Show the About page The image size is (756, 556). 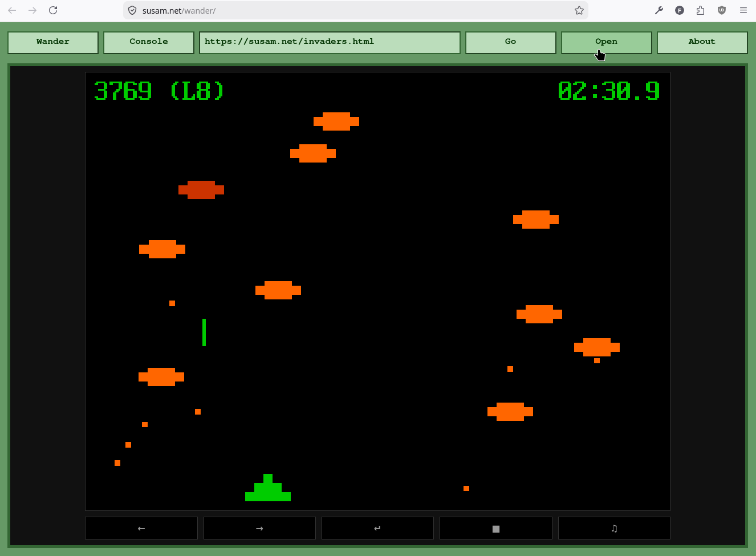[x=702, y=43]
